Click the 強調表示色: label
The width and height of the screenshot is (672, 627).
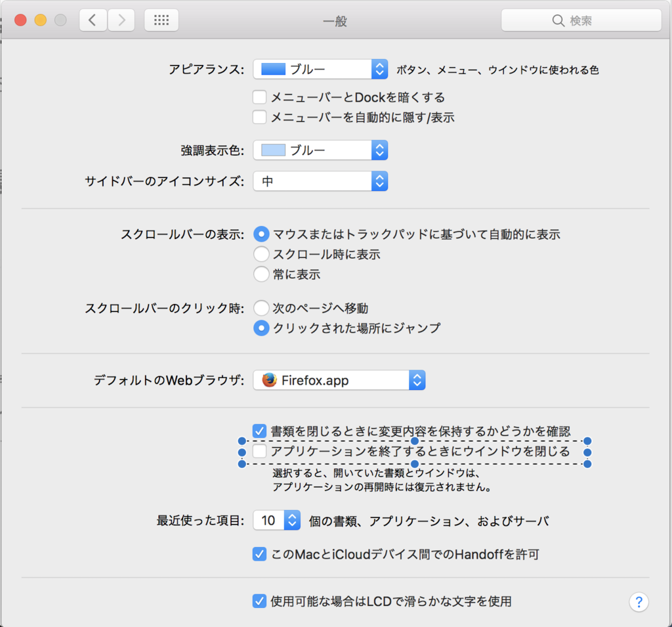213,150
